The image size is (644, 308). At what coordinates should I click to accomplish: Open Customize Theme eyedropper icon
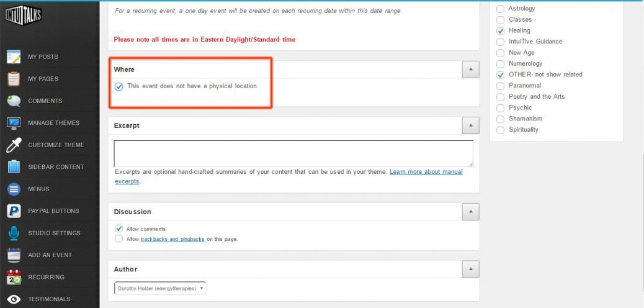click(14, 145)
